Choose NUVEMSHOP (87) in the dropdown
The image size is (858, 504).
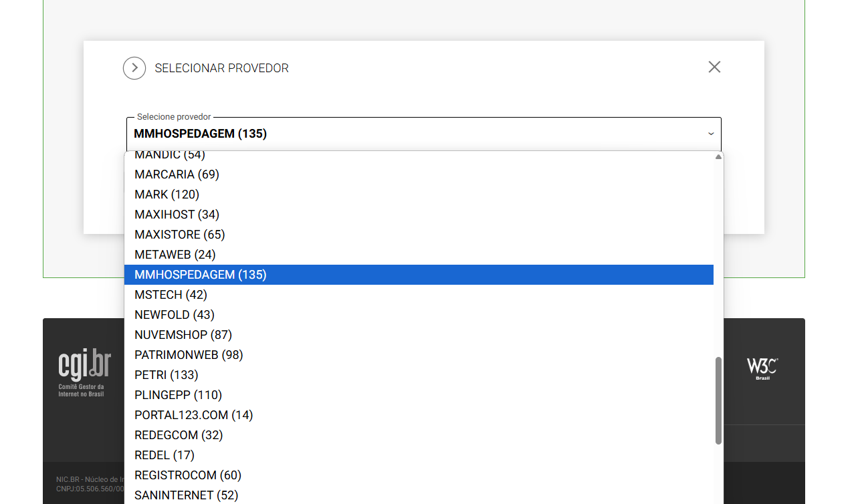(x=419, y=335)
